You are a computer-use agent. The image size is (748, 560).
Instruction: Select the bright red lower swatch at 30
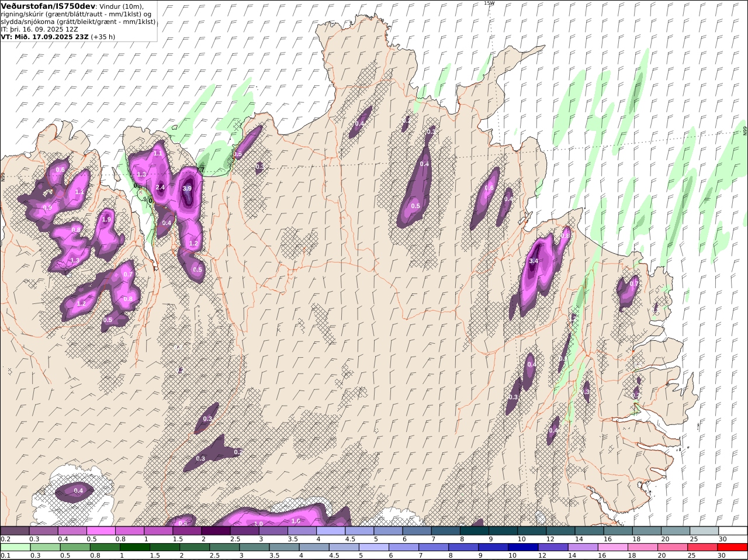tap(732, 548)
